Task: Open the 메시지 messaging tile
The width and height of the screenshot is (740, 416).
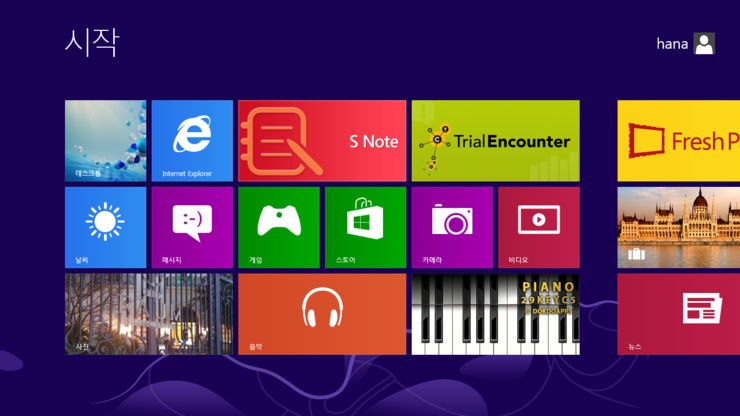Action: (x=192, y=227)
